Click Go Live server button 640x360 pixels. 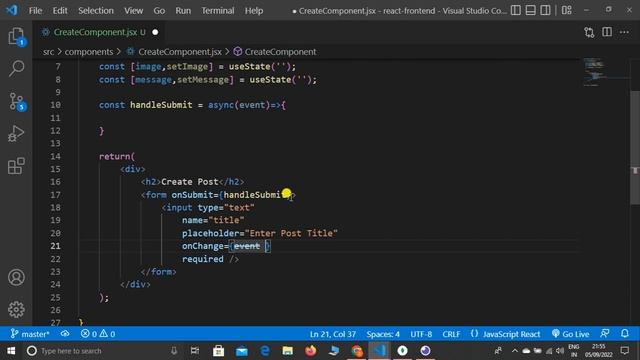point(571,334)
